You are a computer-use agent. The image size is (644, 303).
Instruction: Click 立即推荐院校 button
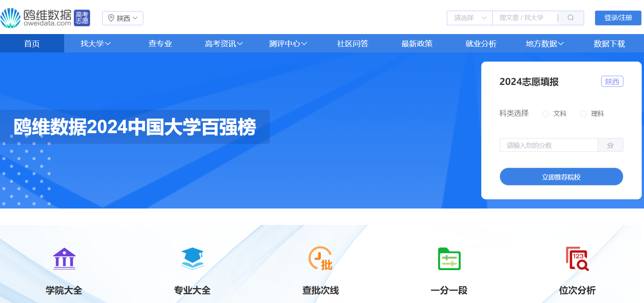[x=561, y=177]
